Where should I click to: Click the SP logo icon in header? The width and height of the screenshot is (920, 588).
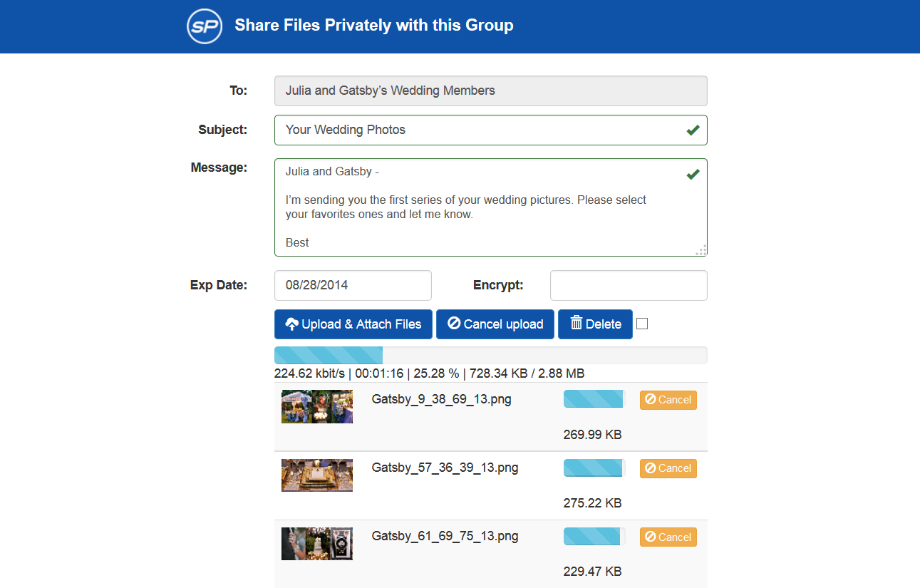pos(205,26)
